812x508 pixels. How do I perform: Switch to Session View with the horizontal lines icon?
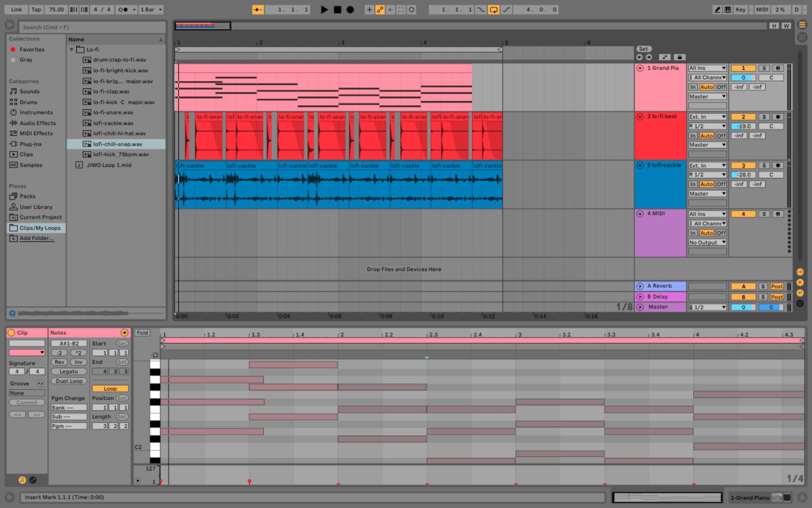[802, 25]
